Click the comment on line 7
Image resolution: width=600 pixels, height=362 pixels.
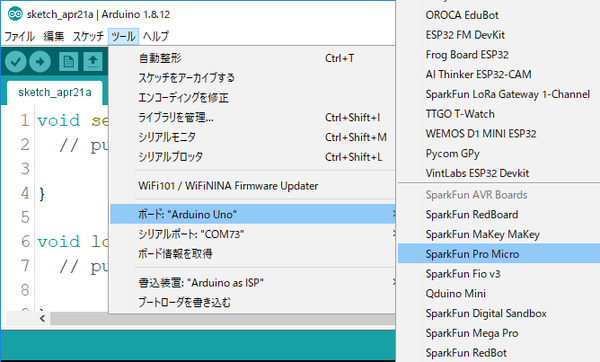83,266
